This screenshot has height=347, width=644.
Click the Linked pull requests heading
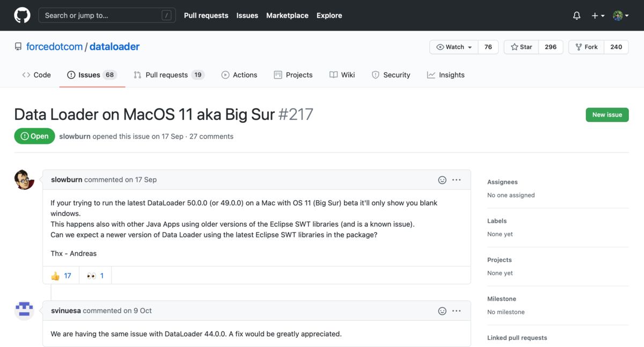point(517,338)
